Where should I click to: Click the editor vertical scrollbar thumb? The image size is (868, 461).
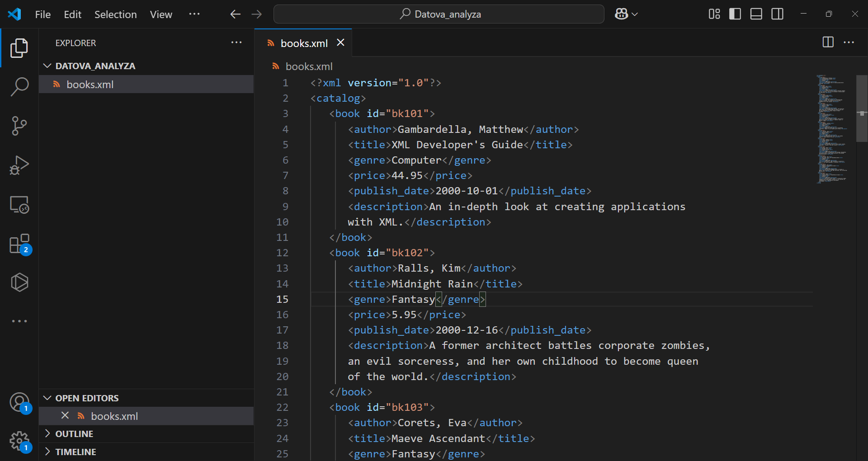[x=862, y=108]
